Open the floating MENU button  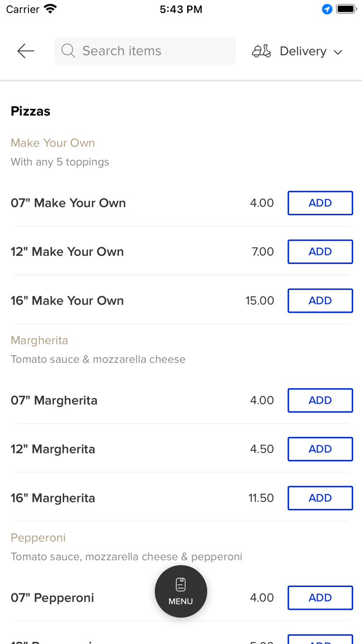181,591
